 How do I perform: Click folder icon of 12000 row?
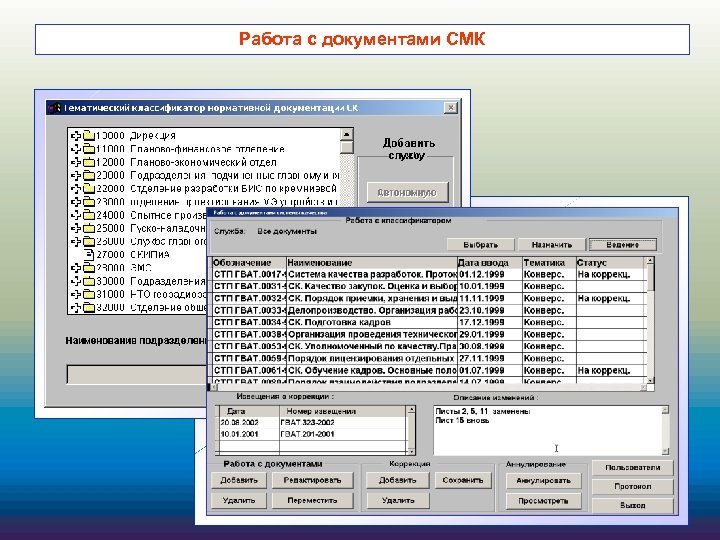point(89,163)
